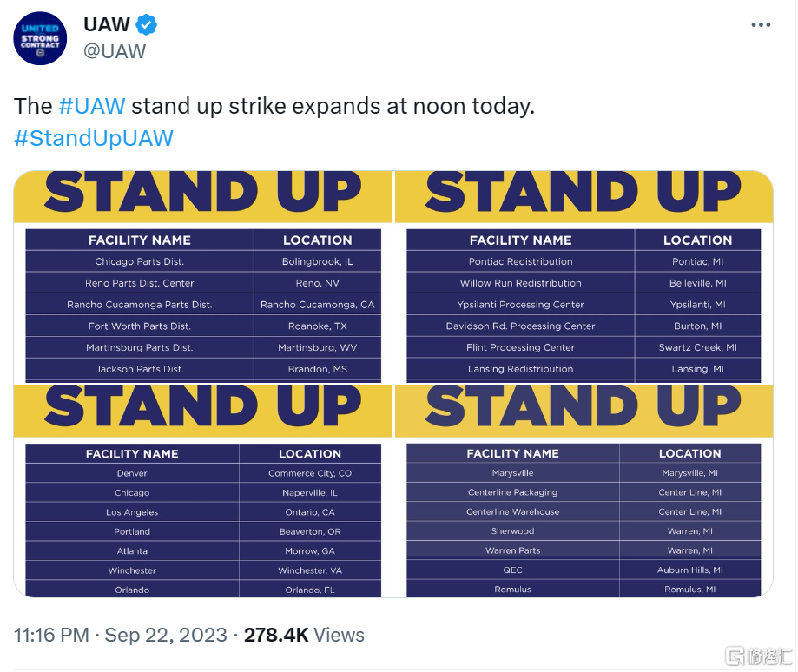Click the Rancho Cucamonga Parts Dist. row
The height and width of the screenshot is (672, 798).
[x=203, y=304]
